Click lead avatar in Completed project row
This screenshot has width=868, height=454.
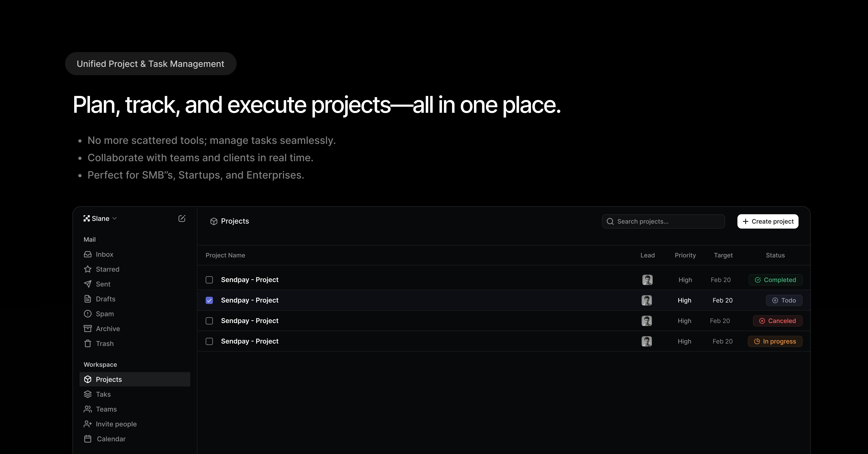647,280
